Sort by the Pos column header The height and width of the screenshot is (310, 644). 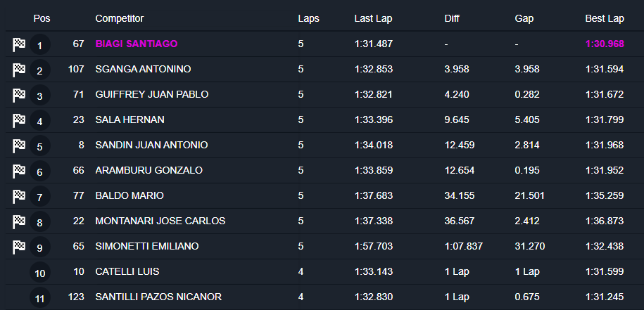coord(42,18)
